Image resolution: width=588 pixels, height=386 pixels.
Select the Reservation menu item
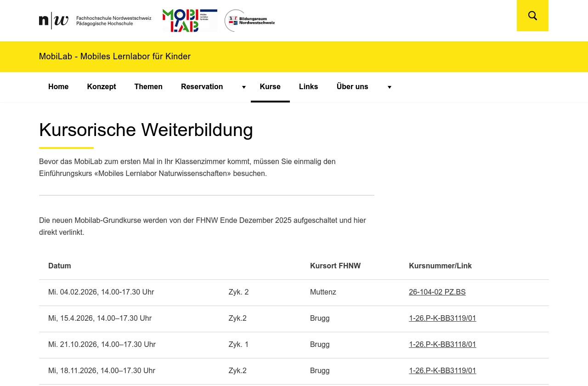tap(202, 87)
